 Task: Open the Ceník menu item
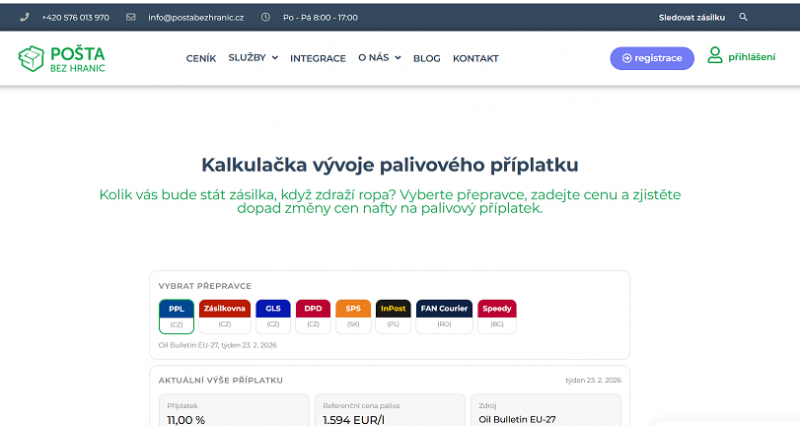pos(201,58)
